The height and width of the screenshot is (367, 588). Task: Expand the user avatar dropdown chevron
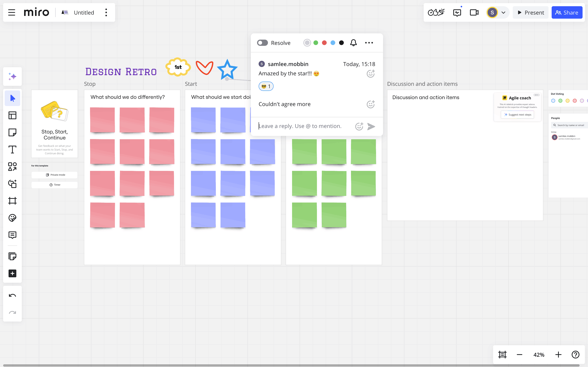point(503,13)
